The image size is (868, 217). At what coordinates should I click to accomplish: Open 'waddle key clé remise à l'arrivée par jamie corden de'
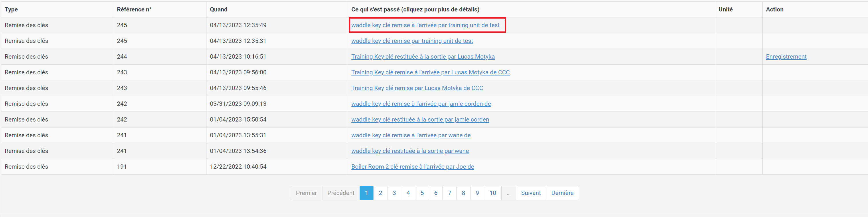point(421,103)
